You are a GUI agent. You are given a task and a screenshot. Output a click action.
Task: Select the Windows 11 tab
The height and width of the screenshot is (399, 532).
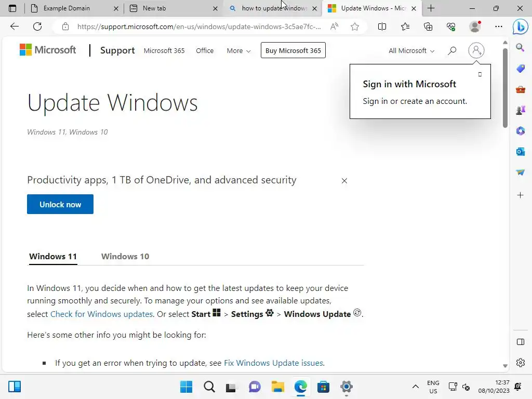pyautogui.click(x=53, y=257)
